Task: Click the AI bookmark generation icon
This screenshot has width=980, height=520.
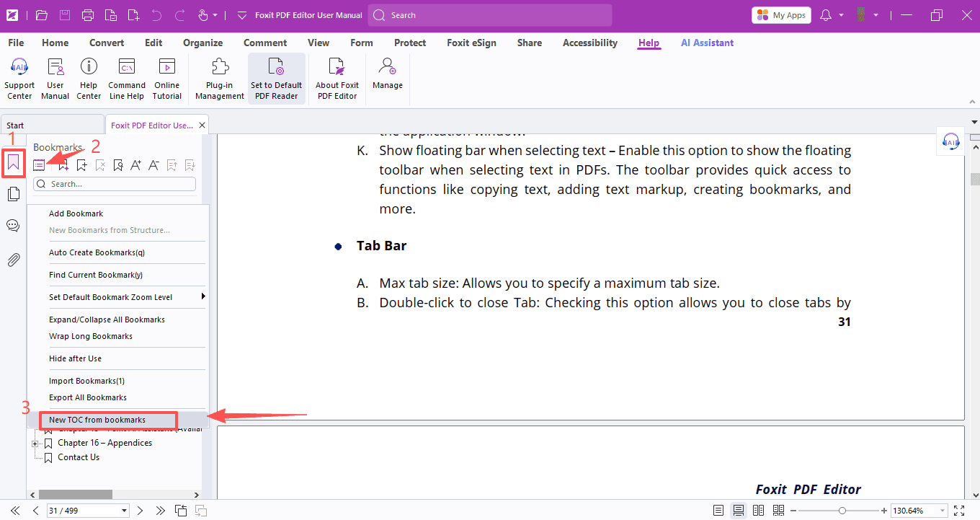Action: tap(63, 165)
